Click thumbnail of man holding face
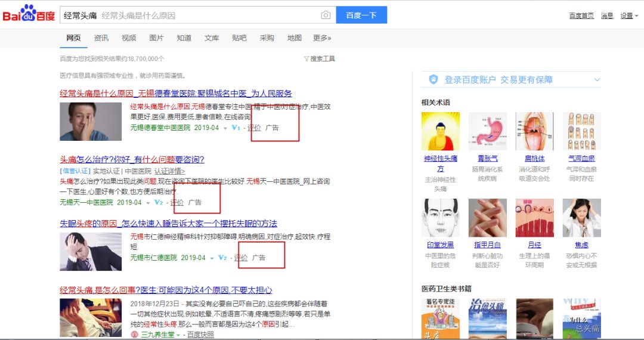This screenshot has height=340, width=644. pos(91,122)
